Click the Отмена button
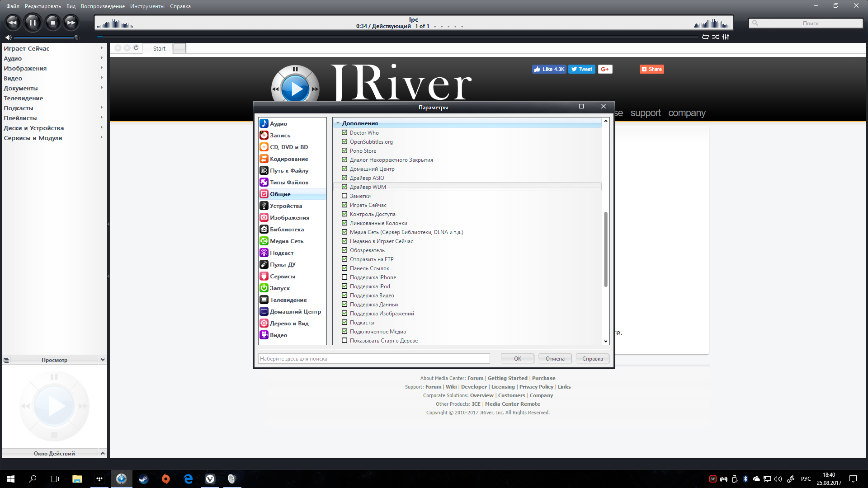The width and height of the screenshot is (868, 488). tap(555, 358)
